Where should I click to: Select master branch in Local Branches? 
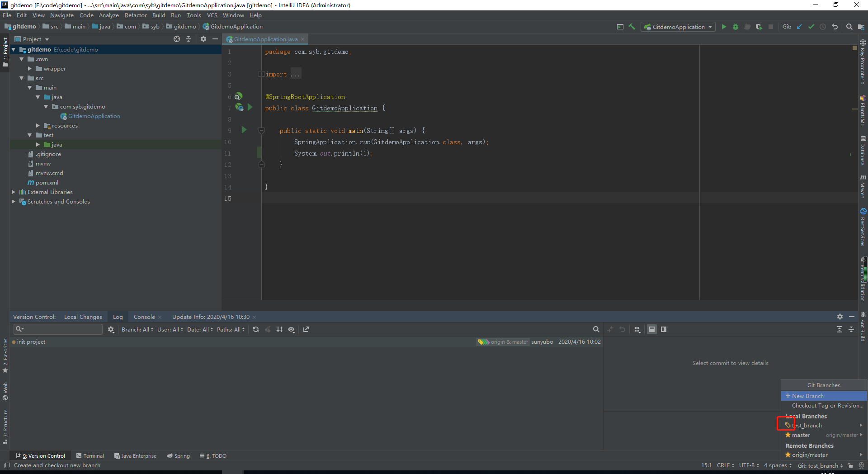click(x=824, y=435)
